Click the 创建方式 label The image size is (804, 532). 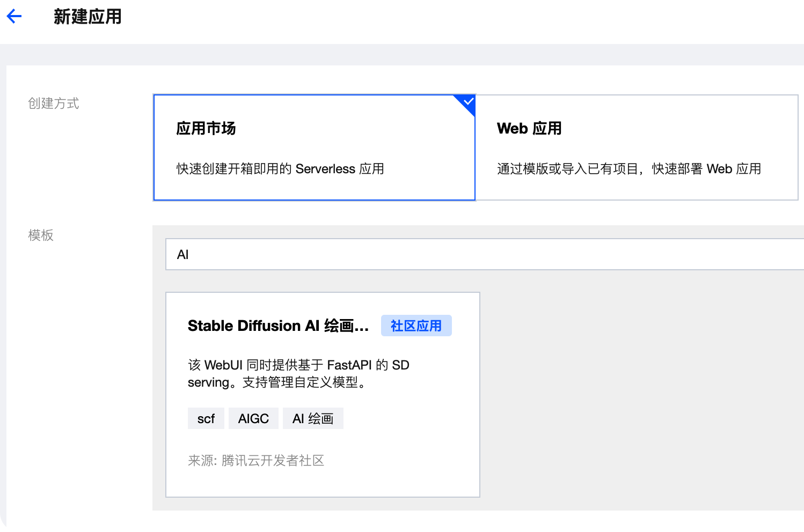[54, 104]
